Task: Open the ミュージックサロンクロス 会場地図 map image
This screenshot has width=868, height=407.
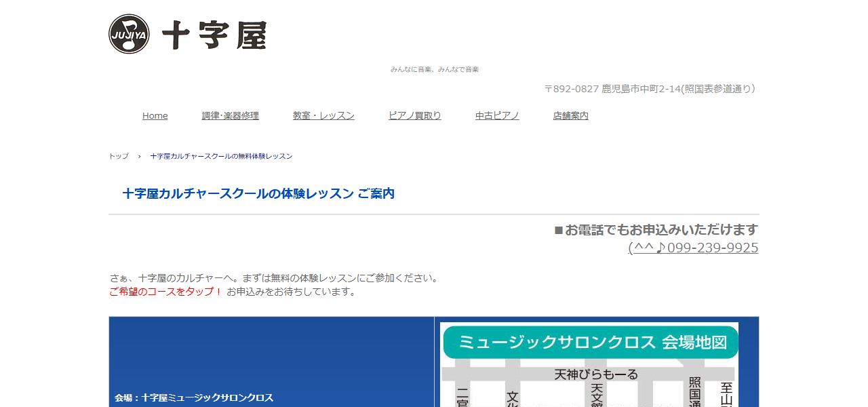Action: [589, 364]
